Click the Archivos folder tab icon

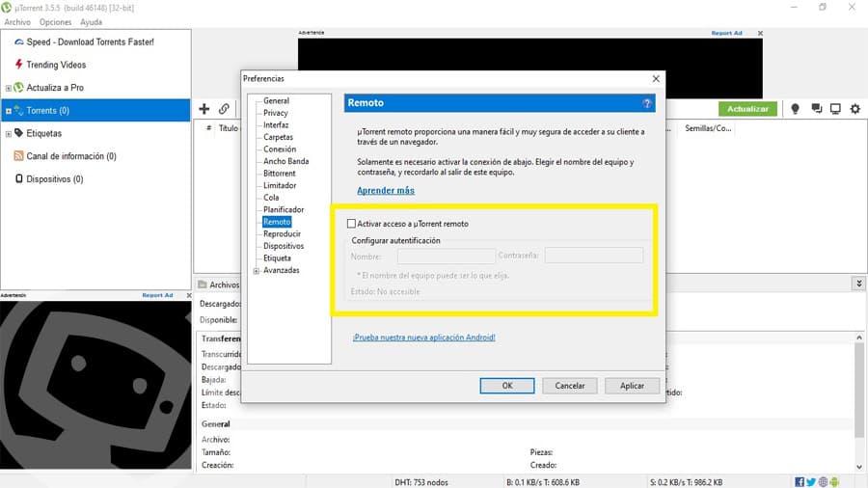coord(203,285)
